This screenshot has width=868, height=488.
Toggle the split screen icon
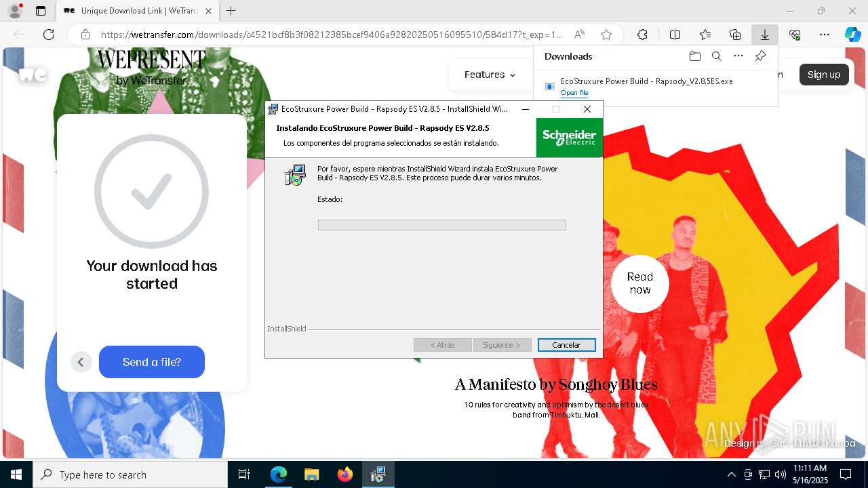click(675, 35)
